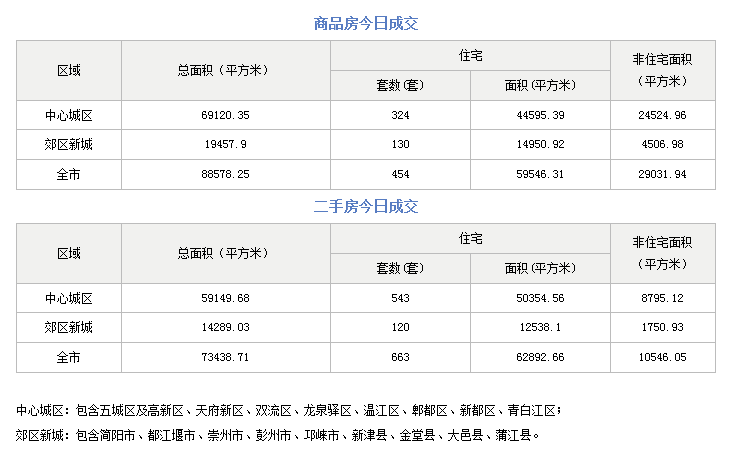Click the 62892.66 residential area value

(x=538, y=357)
